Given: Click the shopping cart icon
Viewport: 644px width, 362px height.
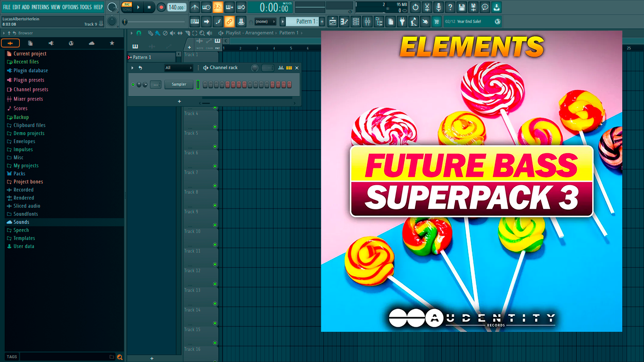Looking at the screenshot, I should (x=437, y=21).
